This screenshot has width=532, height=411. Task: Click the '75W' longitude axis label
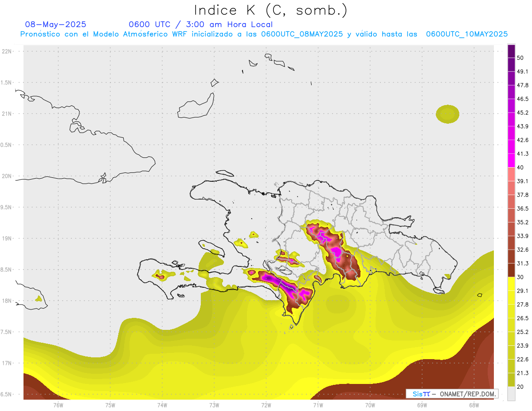(x=110, y=405)
